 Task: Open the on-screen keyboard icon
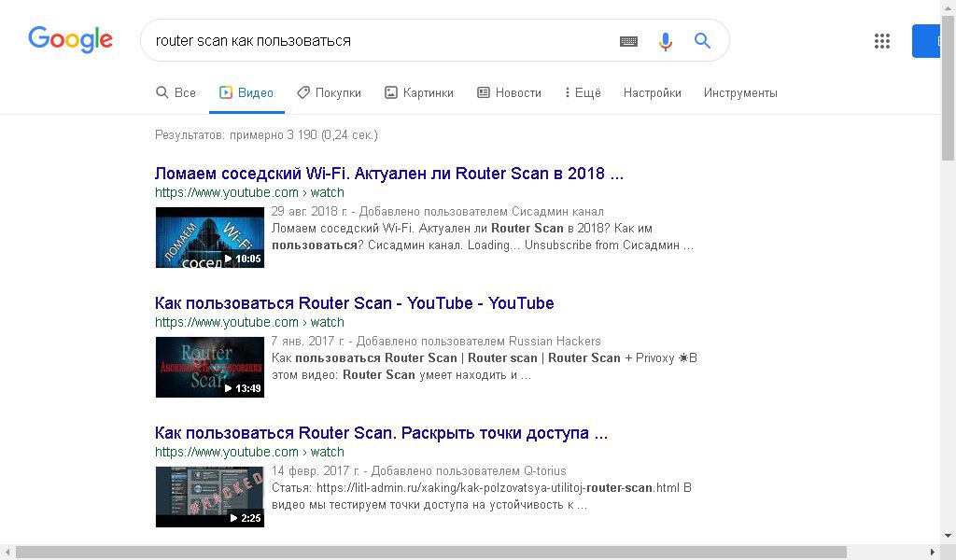tap(628, 41)
